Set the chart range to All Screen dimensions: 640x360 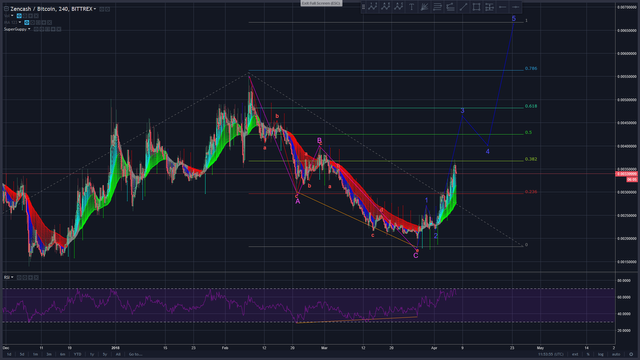click(118, 354)
